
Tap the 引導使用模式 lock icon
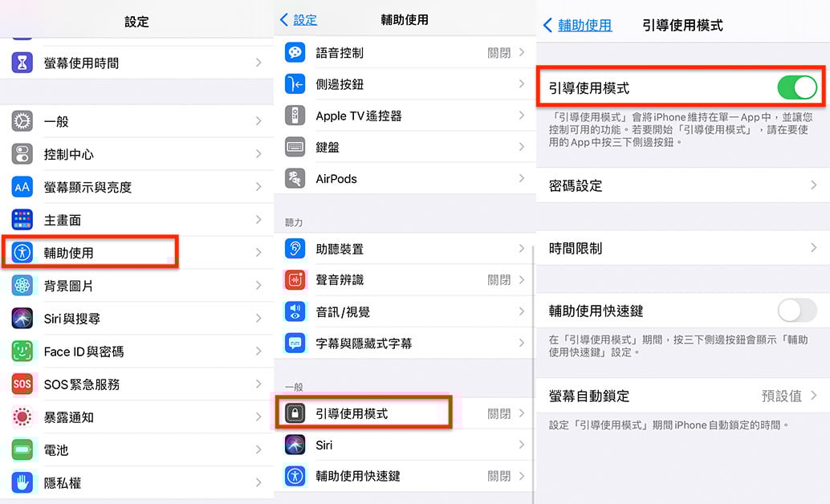[x=295, y=413]
